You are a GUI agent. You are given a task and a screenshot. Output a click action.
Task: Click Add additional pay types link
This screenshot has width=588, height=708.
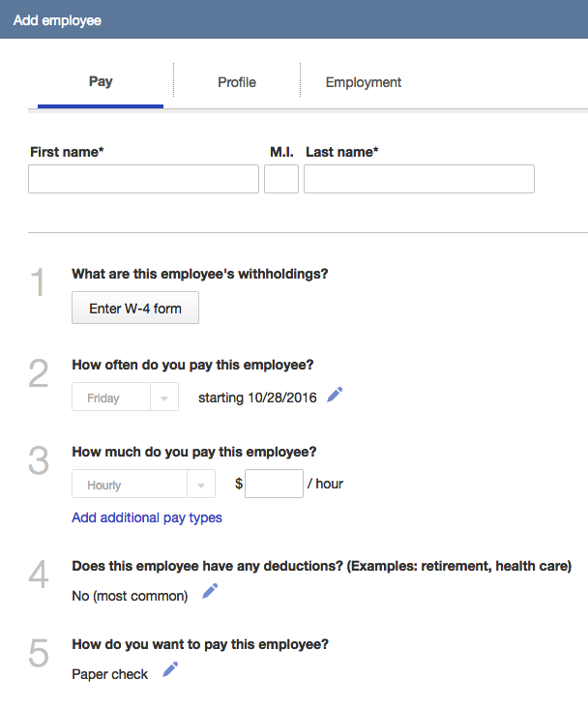147,517
